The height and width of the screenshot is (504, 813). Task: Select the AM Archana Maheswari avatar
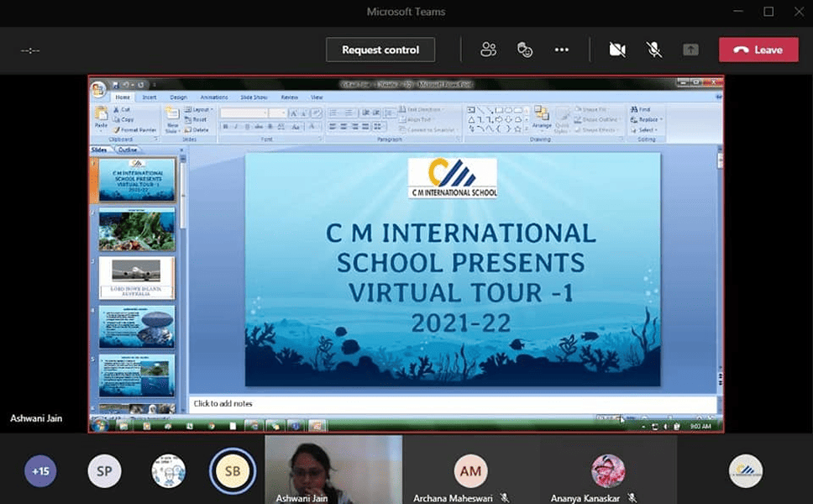coord(470,470)
